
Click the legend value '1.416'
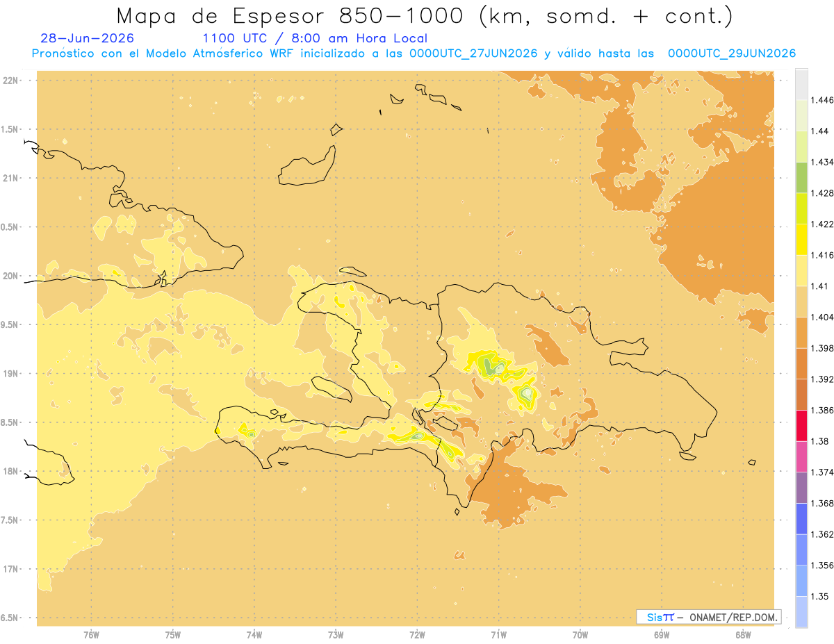tap(822, 255)
